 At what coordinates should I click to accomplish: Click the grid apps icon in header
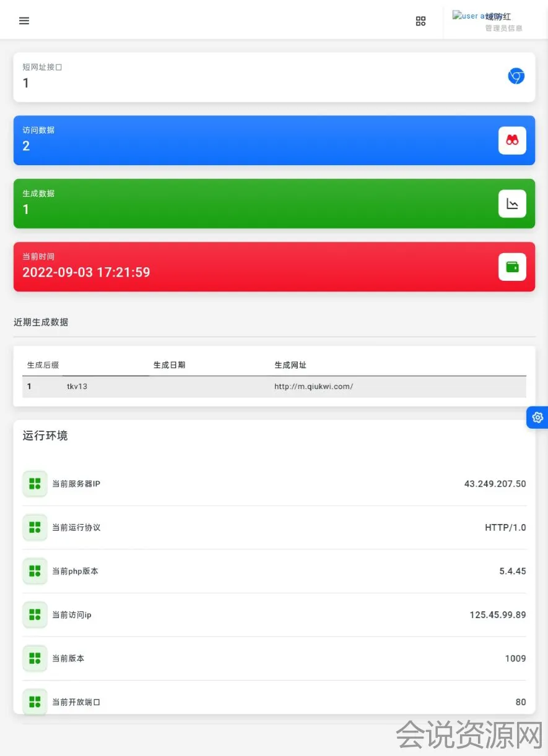[420, 22]
